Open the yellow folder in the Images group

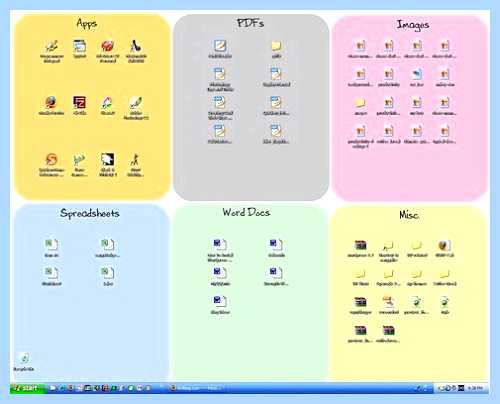(x=360, y=102)
